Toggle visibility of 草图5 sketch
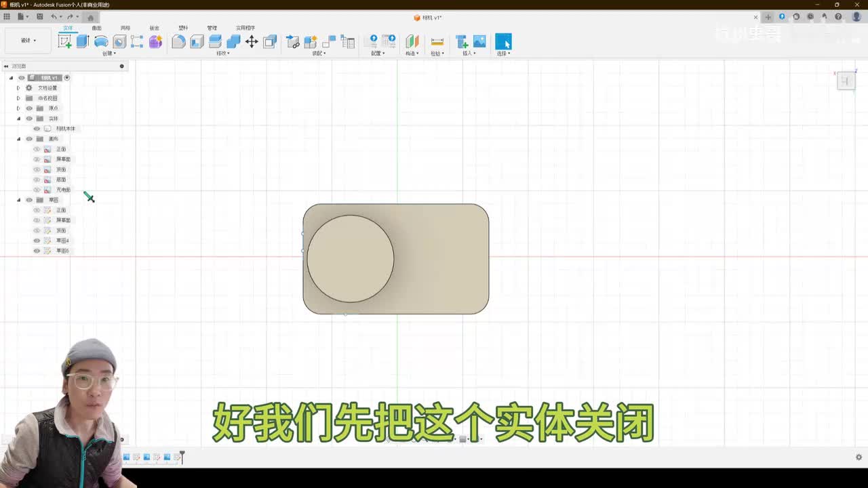Image resolution: width=868 pixels, height=488 pixels. (37, 251)
